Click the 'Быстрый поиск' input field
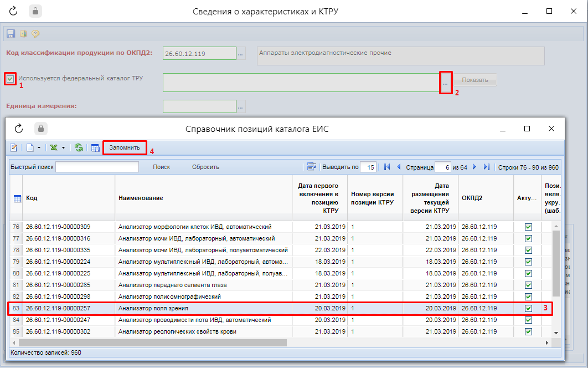588x368 pixels. pos(97,167)
